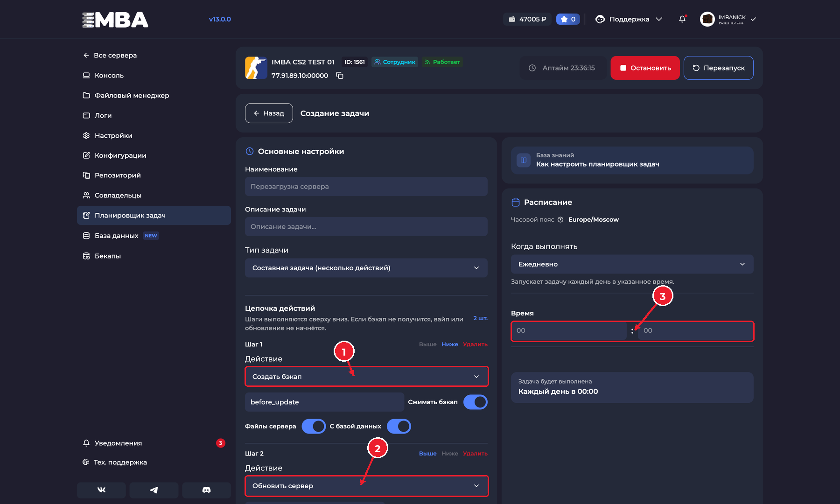840x504 pixels.
Task: Click the Остановить button
Action: tap(645, 68)
